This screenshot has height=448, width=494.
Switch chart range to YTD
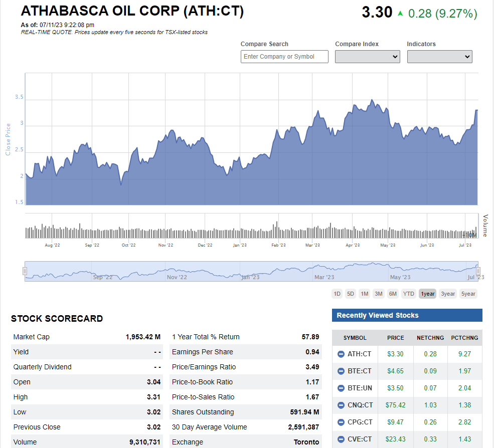[x=409, y=294]
